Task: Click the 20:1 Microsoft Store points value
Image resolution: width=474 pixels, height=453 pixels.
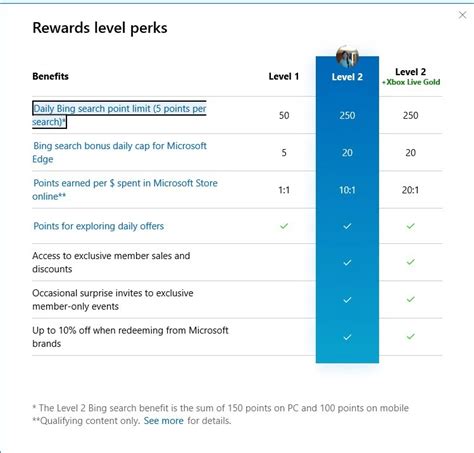Action: (410, 190)
